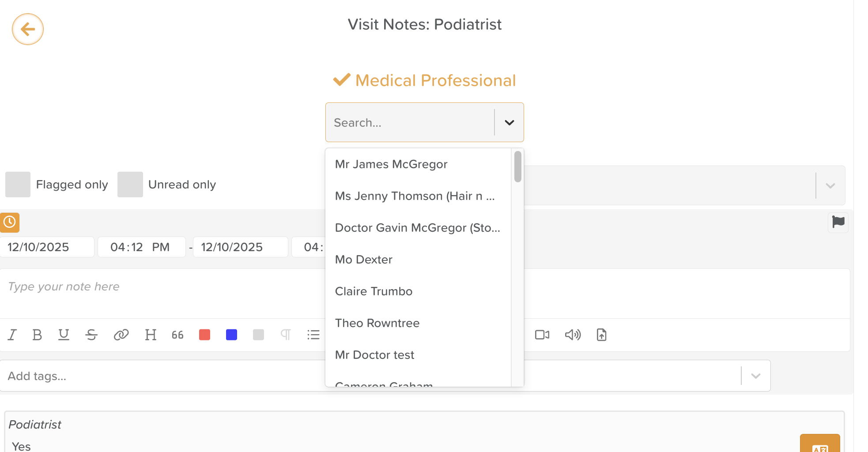Select Theo Rowntree from the list

click(377, 323)
